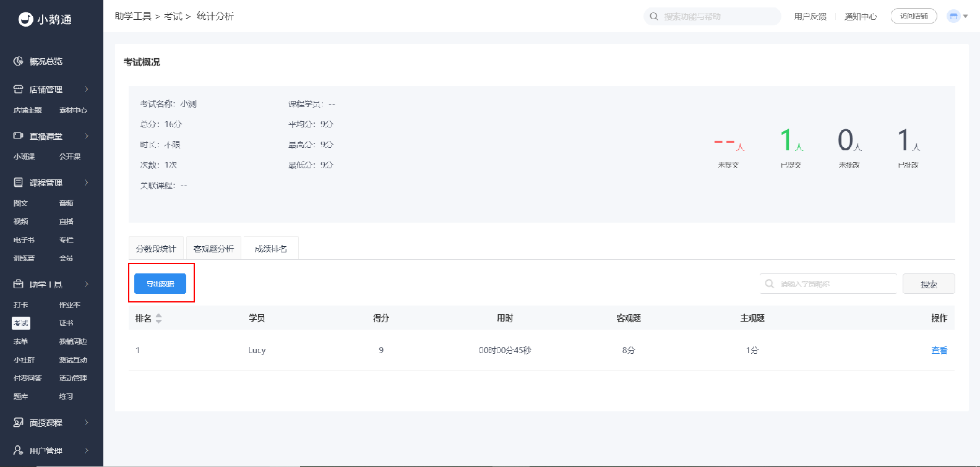Screen dimensions: 980x467
Task: Open 专栏 in sidebar
Action: [66, 240]
